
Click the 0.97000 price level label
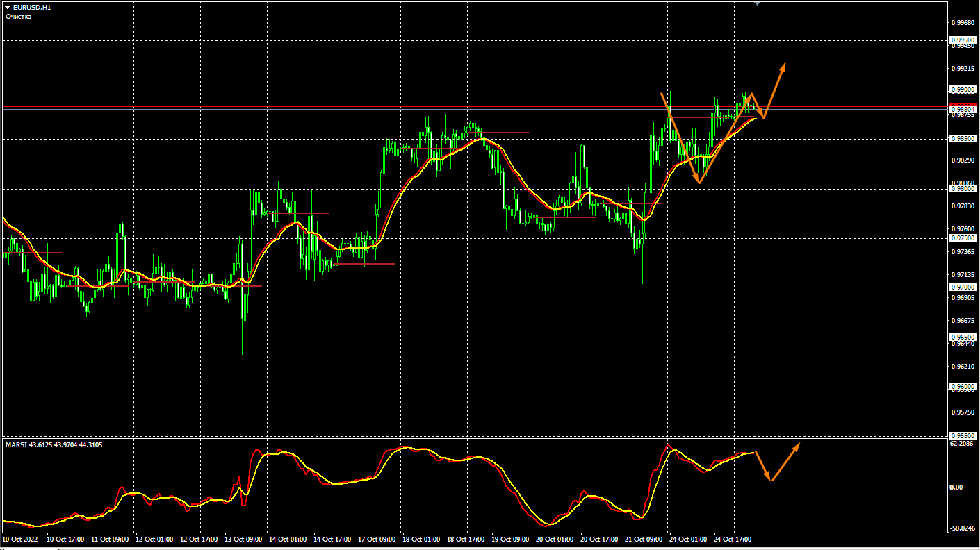963,287
